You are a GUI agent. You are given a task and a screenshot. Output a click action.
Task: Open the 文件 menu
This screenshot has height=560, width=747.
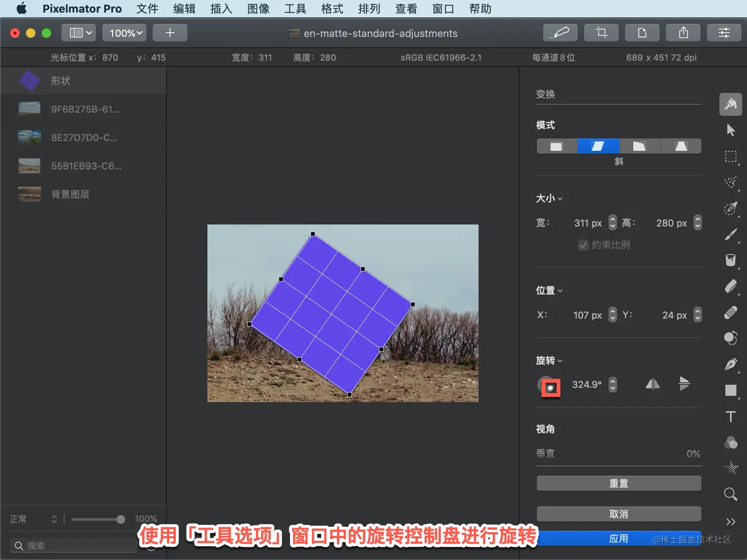(x=147, y=9)
